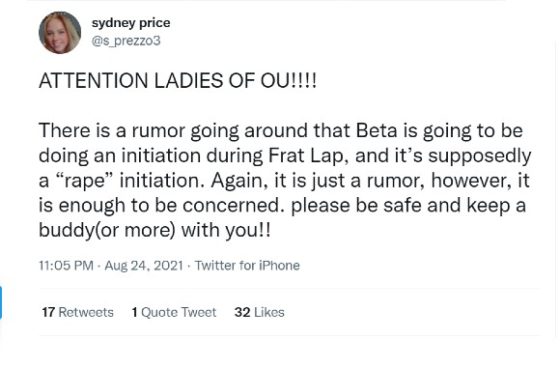Click the ATTENTION LADIES OF OU headline

(x=178, y=81)
